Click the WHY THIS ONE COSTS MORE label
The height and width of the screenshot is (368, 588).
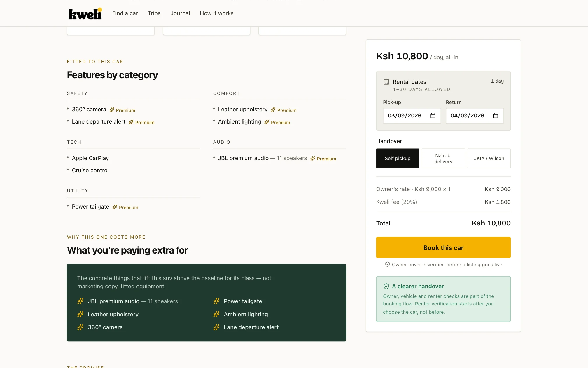point(106,237)
